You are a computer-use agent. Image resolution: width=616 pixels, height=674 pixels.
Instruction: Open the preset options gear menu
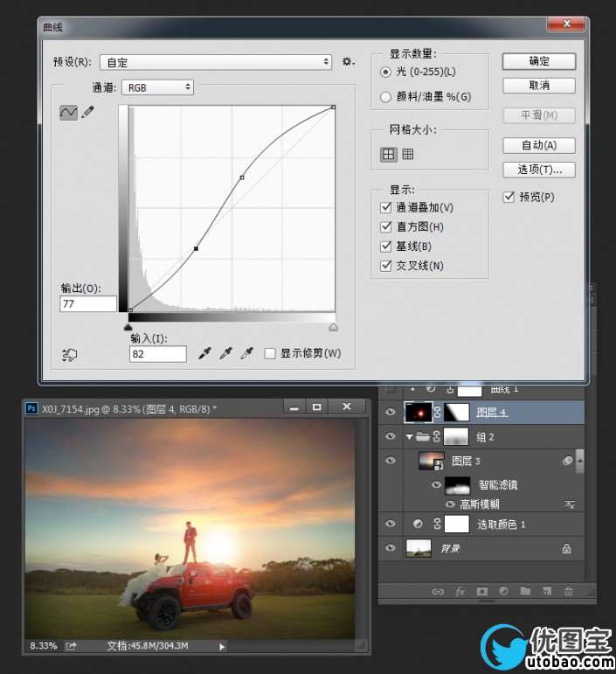click(x=349, y=62)
